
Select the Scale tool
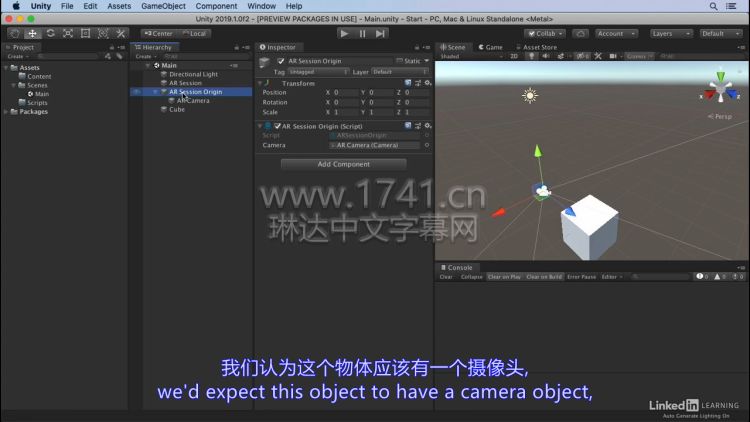click(68, 33)
